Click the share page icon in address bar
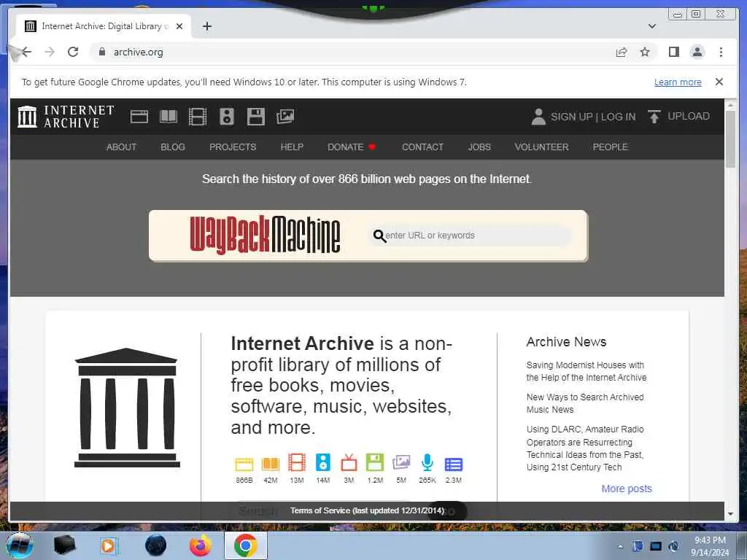 click(622, 52)
